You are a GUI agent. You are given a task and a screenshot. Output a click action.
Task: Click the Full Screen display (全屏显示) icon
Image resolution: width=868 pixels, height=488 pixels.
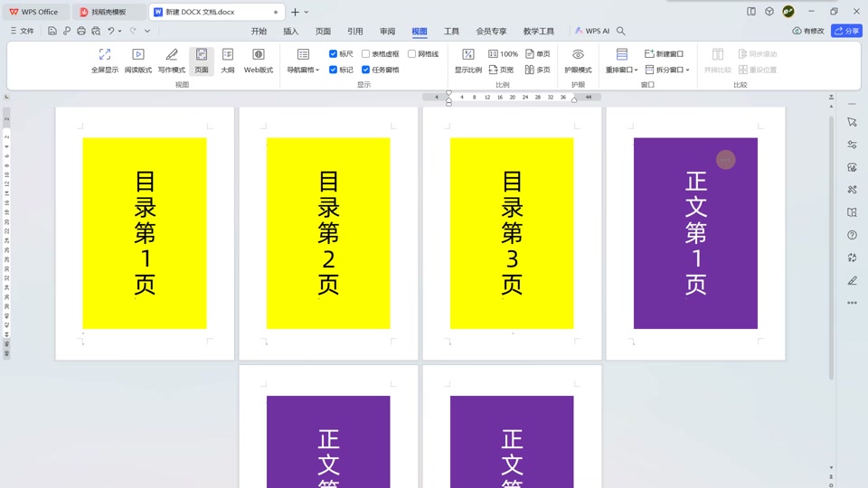tap(105, 61)
